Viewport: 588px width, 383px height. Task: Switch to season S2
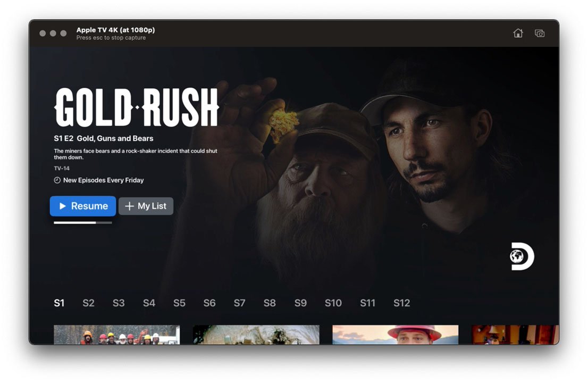tap(88, 303)
